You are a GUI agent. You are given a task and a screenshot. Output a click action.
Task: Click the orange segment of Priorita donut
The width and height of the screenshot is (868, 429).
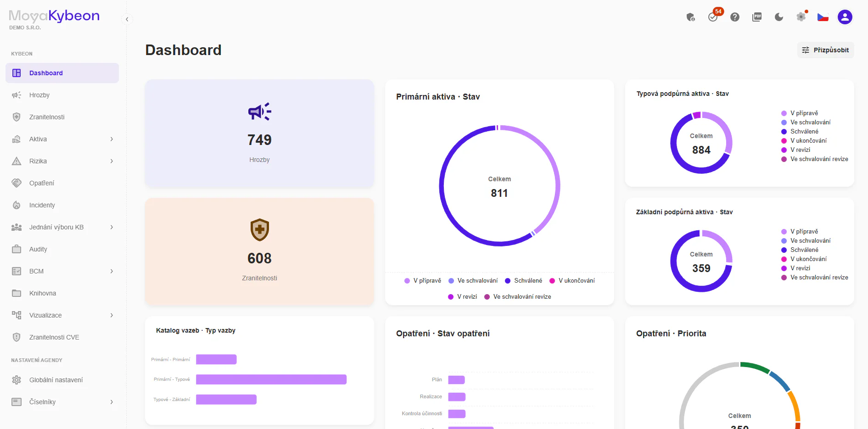tap(795, 406)
